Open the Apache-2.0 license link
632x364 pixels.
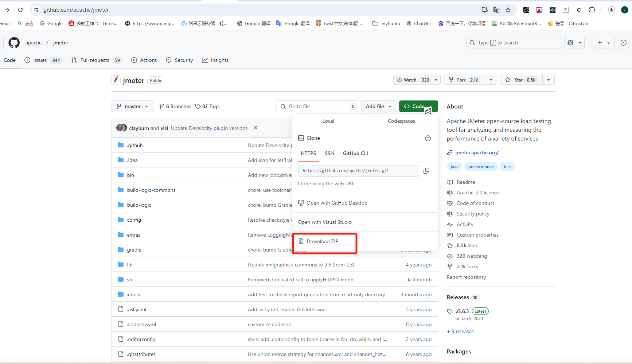coord(478,193)
